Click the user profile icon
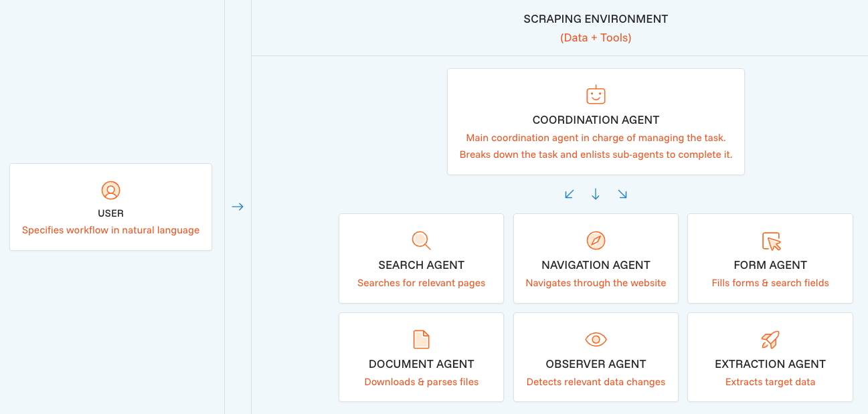This screenshot has width=868, height=414. coord(110,191)
